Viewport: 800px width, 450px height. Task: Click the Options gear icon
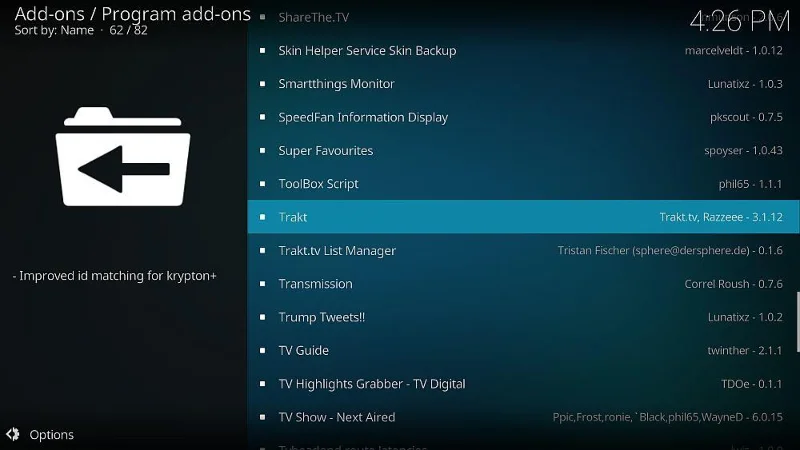[x=13, y=434]
